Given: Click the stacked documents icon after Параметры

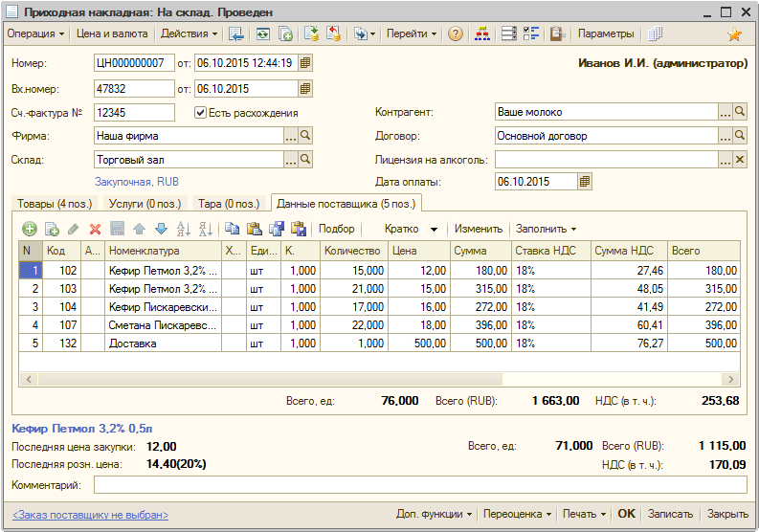Looking at the screenshot, I should click(655, 33).
